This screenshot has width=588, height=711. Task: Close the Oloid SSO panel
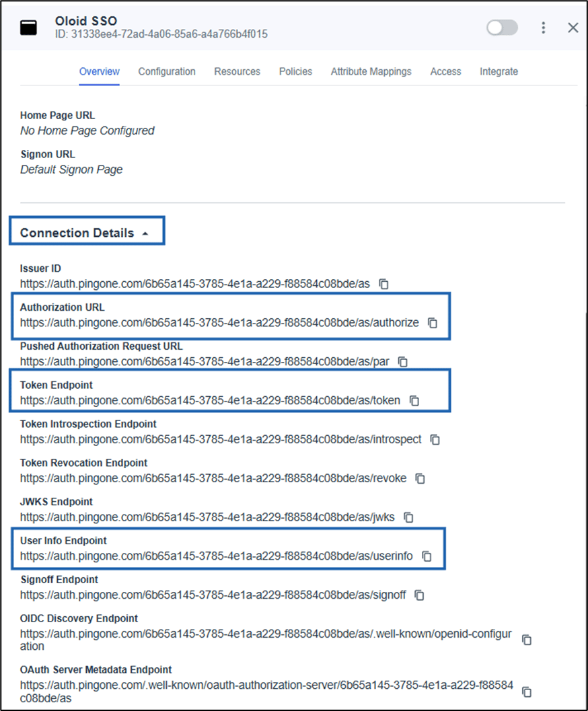(x=573, y=28)
